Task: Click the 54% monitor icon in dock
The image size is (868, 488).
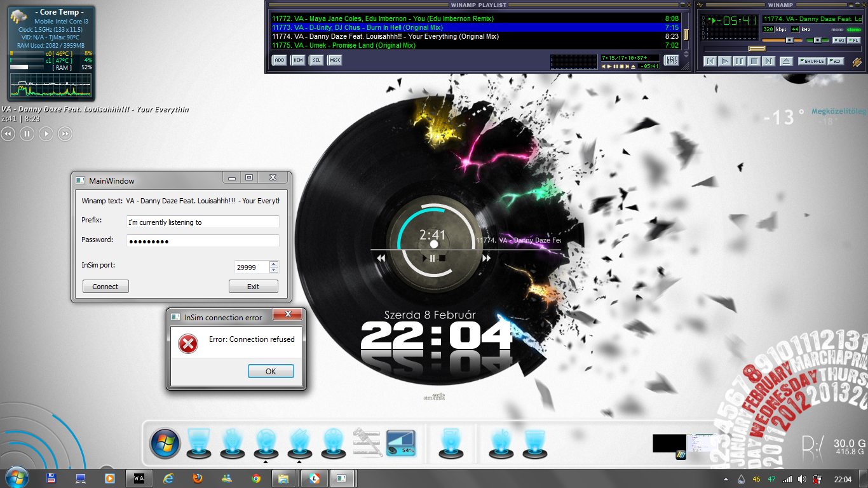Action: click(x=400, y=443)
